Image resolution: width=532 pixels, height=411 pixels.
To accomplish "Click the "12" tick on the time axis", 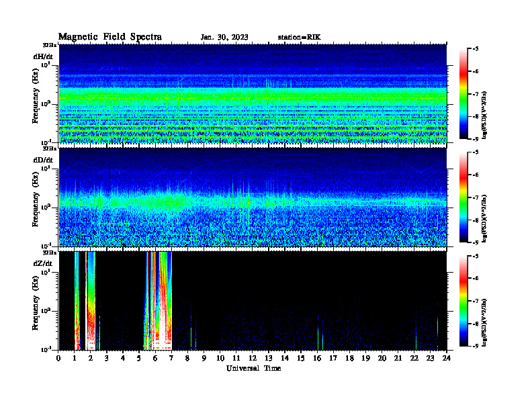I will (x=253, y=358).
